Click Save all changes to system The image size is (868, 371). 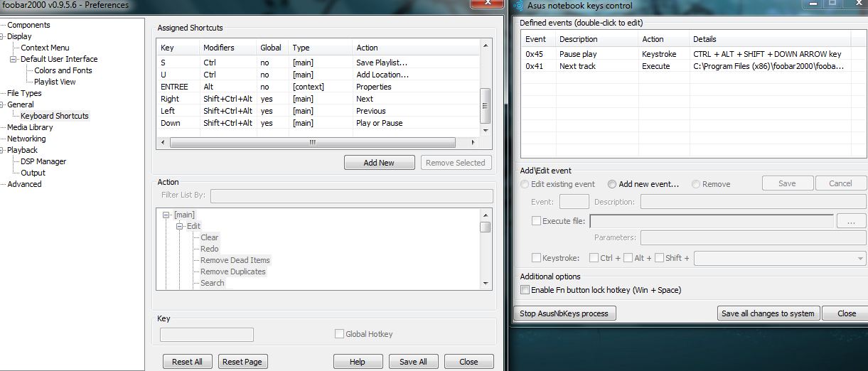click(x=768, y=313)
